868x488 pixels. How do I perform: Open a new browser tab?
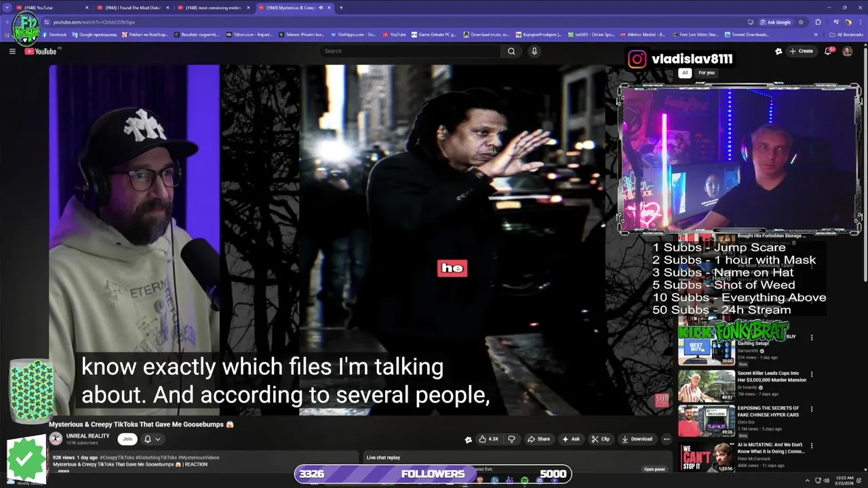coord(341,7)
